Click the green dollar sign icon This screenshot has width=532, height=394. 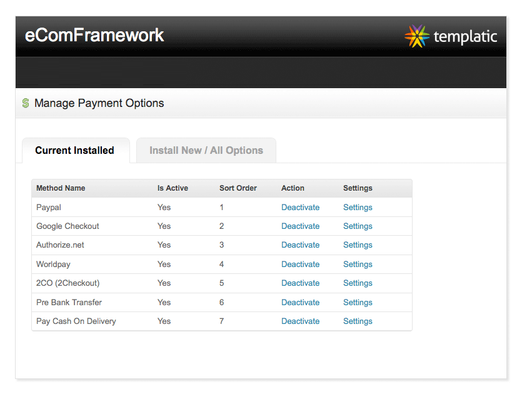[x=26, y=103]
